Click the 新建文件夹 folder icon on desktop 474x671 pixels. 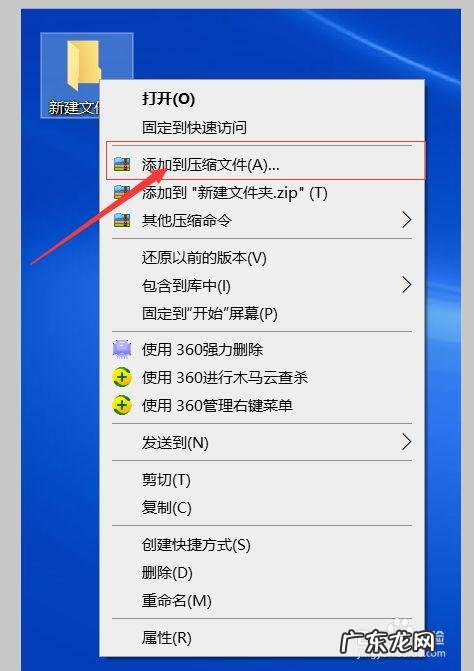coord(84,65)
